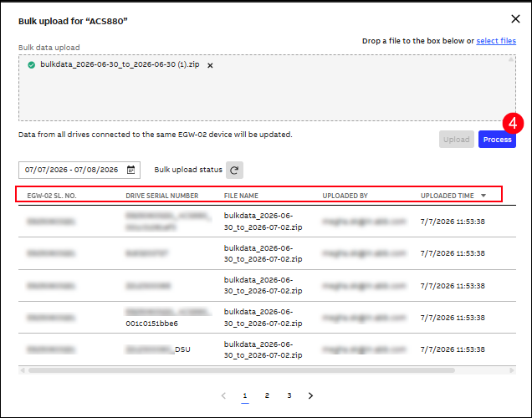532x418 pixels.
Task: Click the green success checkmark icon
Action: [x=32, y=65]
